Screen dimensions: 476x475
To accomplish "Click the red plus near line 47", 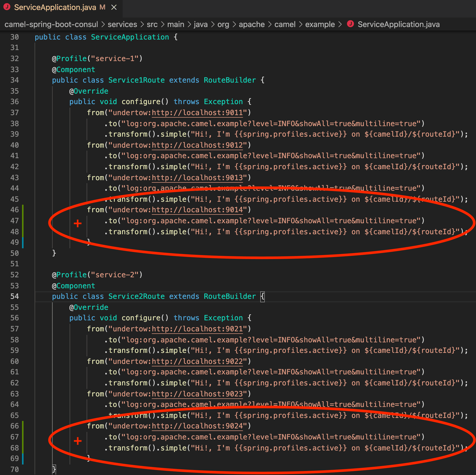I will tap(78, 223).
